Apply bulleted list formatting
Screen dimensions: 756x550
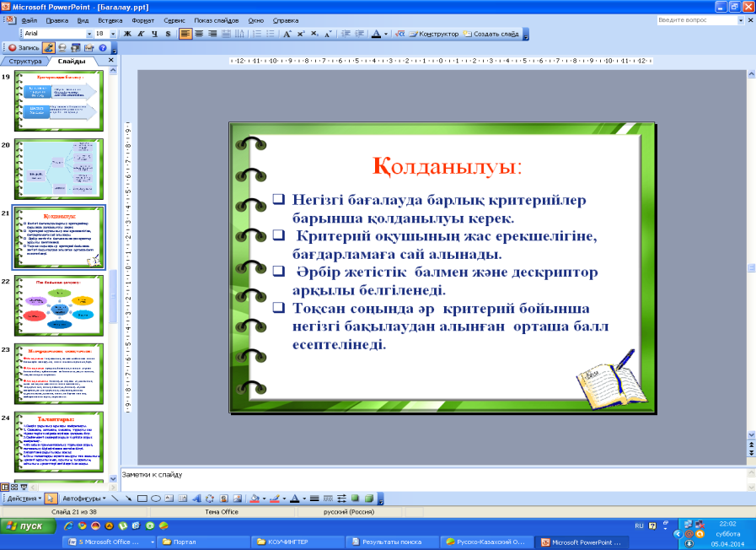271,34
